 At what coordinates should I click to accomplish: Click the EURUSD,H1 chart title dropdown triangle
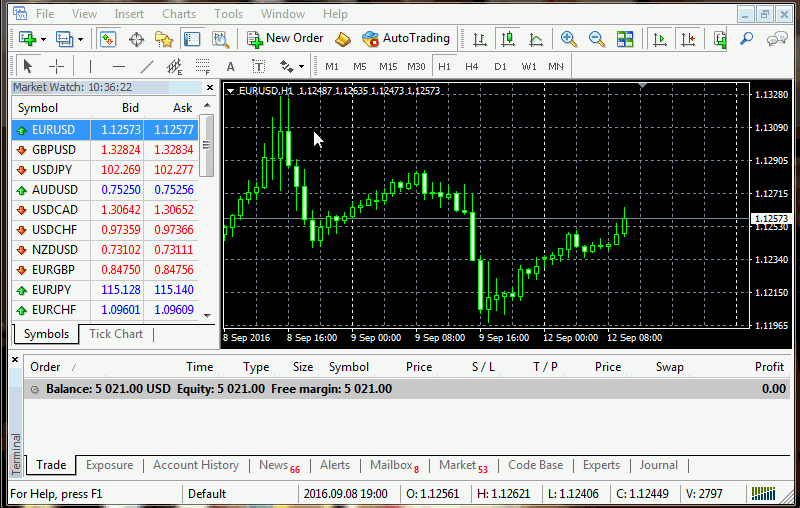coord(231,91)
